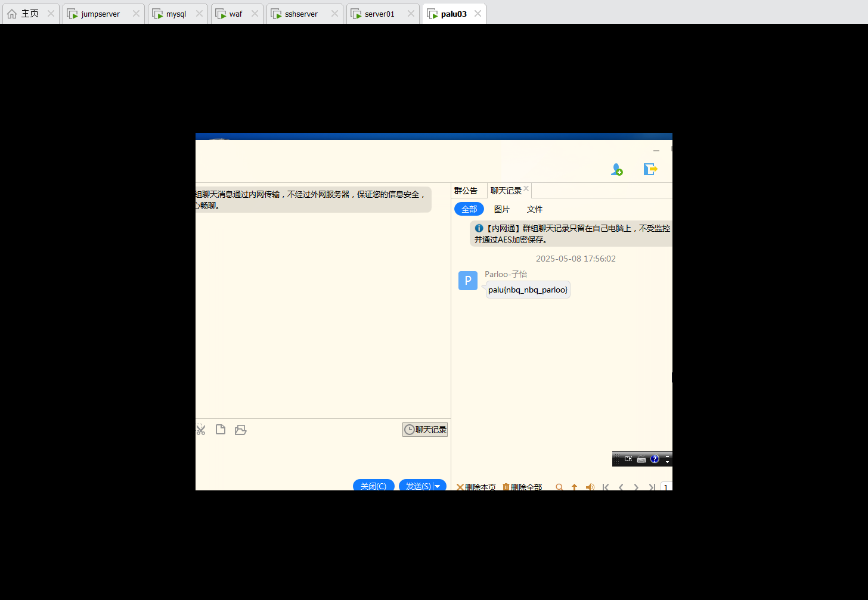Expand the 发送 button dropdown arrow

pyautogui.click(x=438, y=486)
